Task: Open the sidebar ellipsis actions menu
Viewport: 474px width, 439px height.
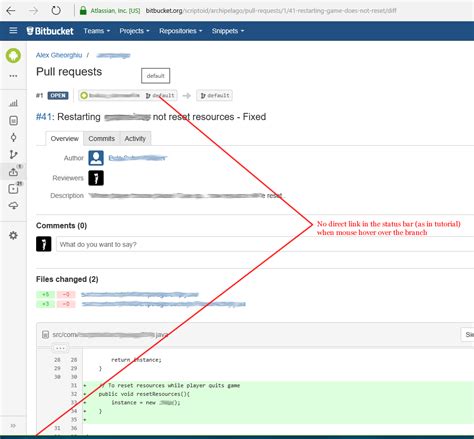Action: click(x=13, y=76)
